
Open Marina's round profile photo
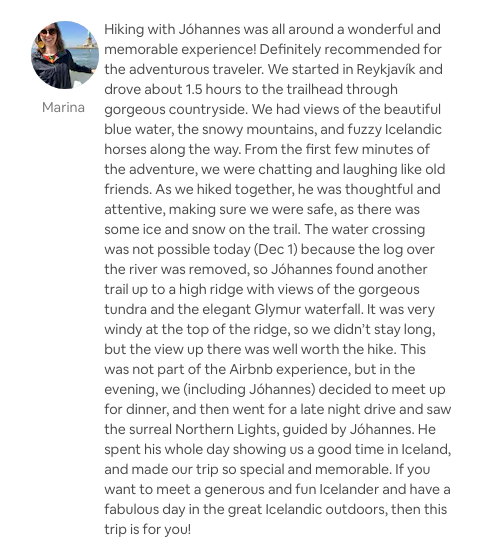point(65,55)
